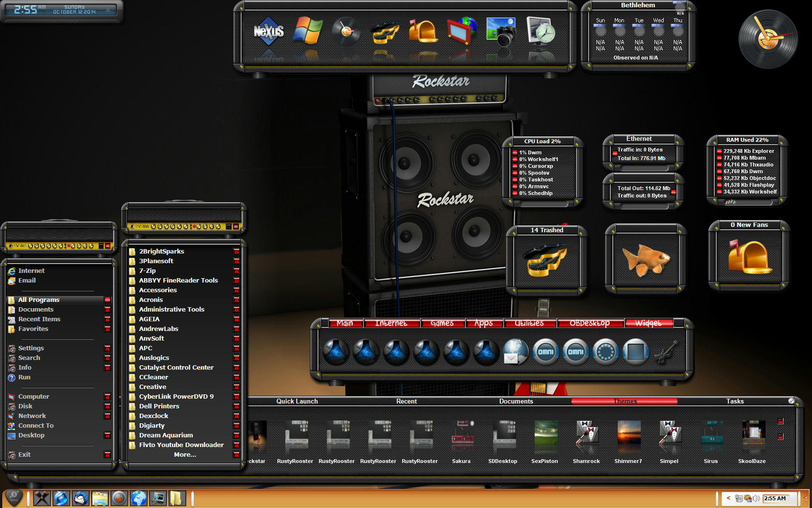
Task: Click the Exit menu entry
Action: coord(24,455)
